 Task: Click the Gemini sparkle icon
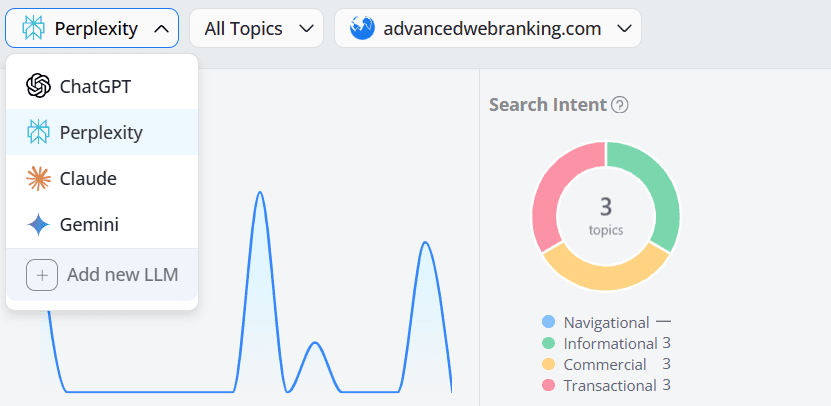pos(39,225)
